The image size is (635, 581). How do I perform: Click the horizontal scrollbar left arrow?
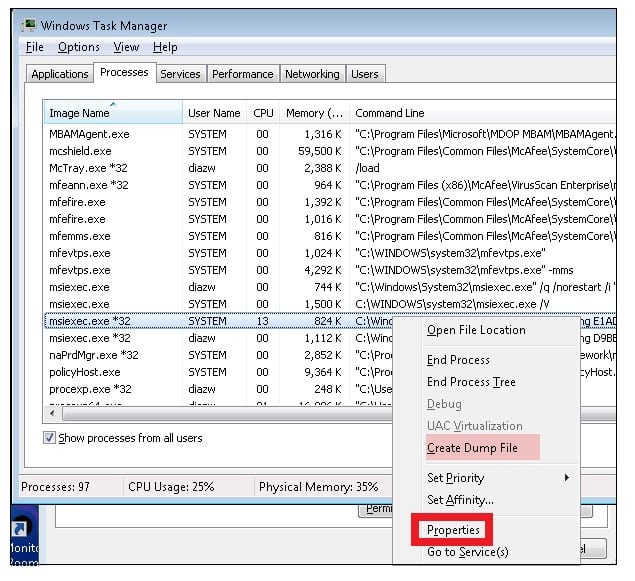tap(53, 413)
